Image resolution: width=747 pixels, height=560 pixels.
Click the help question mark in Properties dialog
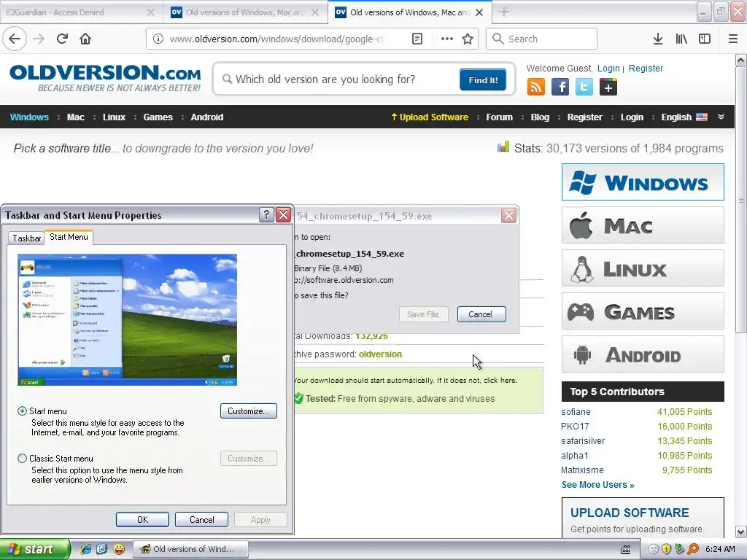pyautogui.click(x=266, y=215)
